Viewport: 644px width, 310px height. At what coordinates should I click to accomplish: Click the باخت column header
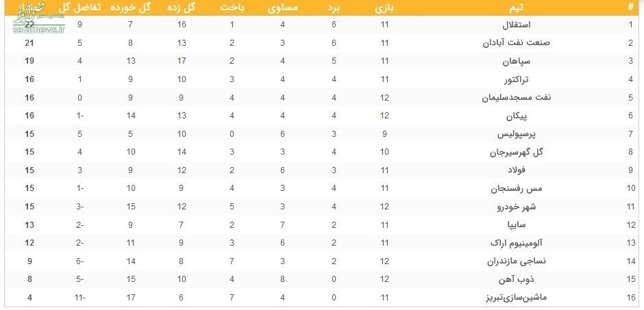(232, 8)
